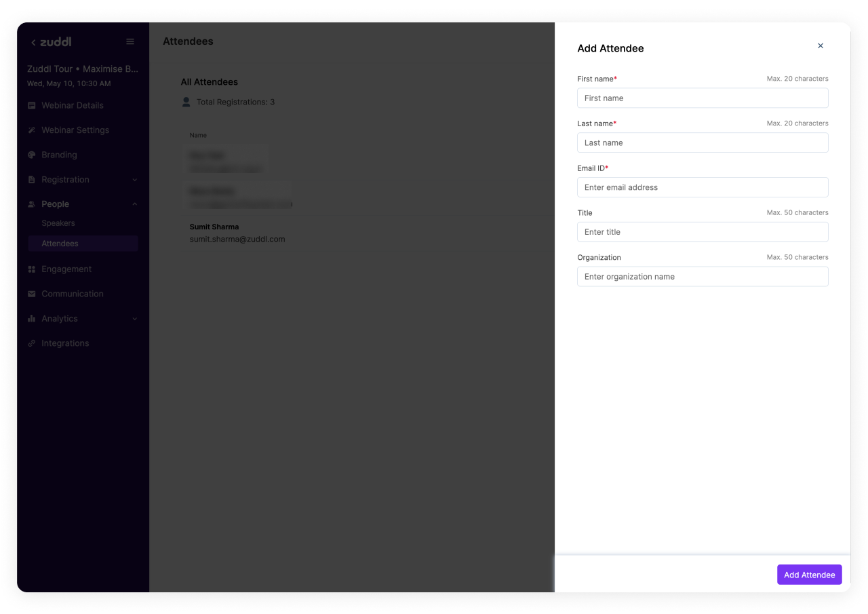
Task: Click the Add Attendee panel heading
Action: [x=610, y=49]
